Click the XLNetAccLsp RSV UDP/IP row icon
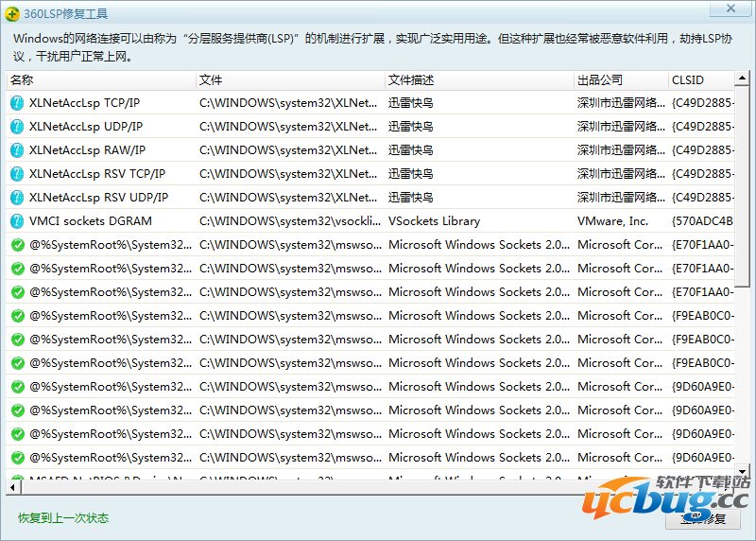756x541 pixels. pyautogui.click(x=17, y=198)
